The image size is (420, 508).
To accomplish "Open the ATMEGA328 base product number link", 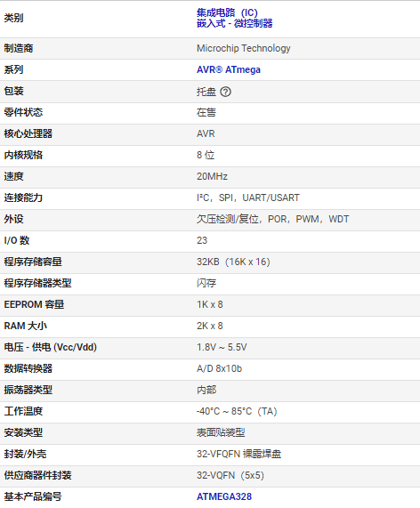I will 224,496.
